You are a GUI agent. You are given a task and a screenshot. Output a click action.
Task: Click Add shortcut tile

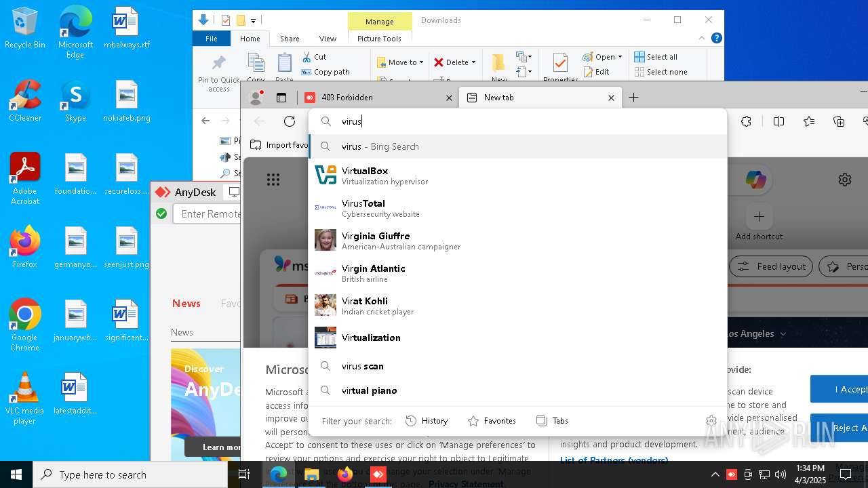[759, 224]
